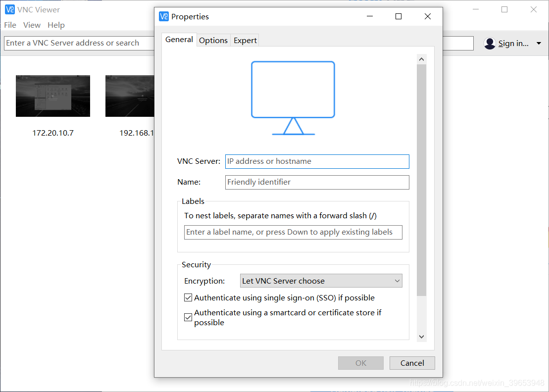Click the blue monitor illustration in Properties
This screenshot has height=392, width=549.
293,98
